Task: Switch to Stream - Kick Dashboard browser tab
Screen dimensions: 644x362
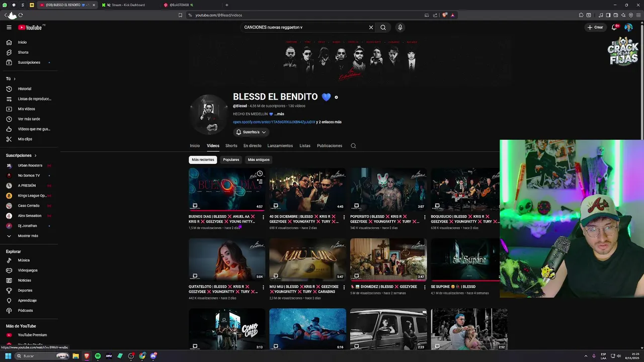Action: [128, 5]
